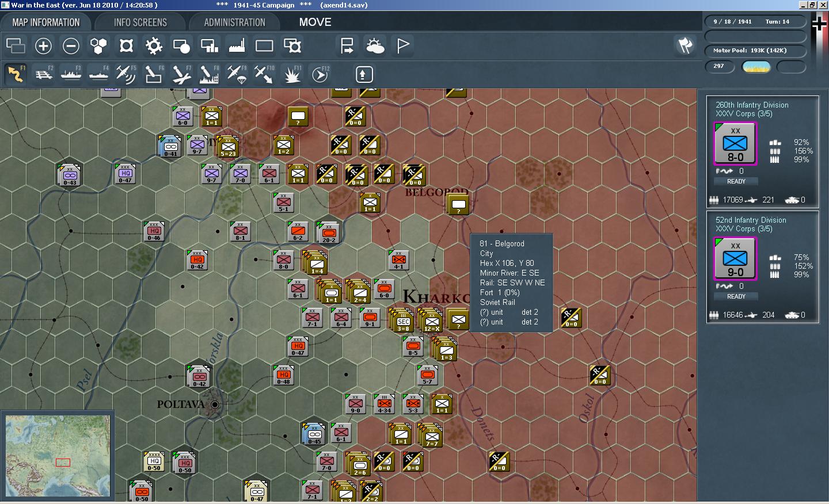Image resolution: width=829 pixels, height=504 pixels.
Task: Select the F5 air recon mode icon
Action: [x=126, y=74]
